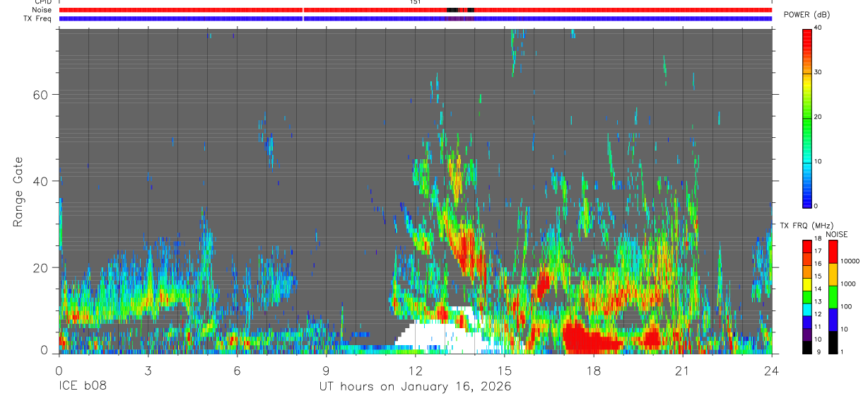The image size is (868, 401).
Task: Click the 1000 tick on NOISE scale
Action: pyautogui.click(x=848, y=284)
